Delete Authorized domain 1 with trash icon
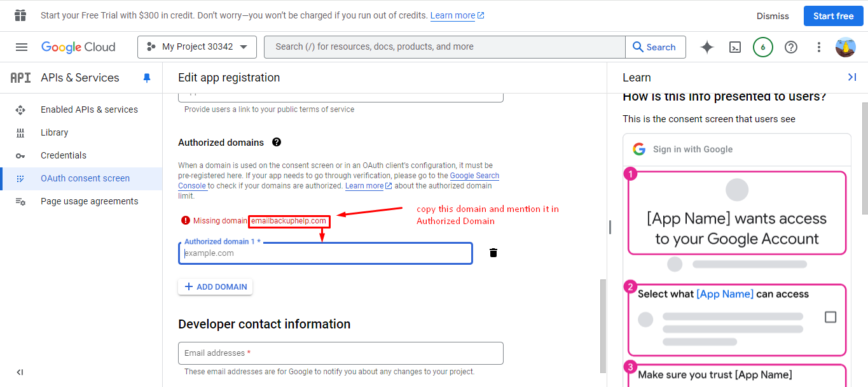The height and width of the screenshot is (387, 868). point(493,253)
